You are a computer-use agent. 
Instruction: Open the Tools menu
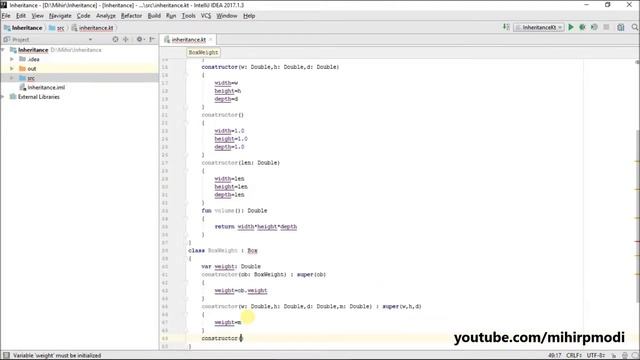tap(188, 16)
